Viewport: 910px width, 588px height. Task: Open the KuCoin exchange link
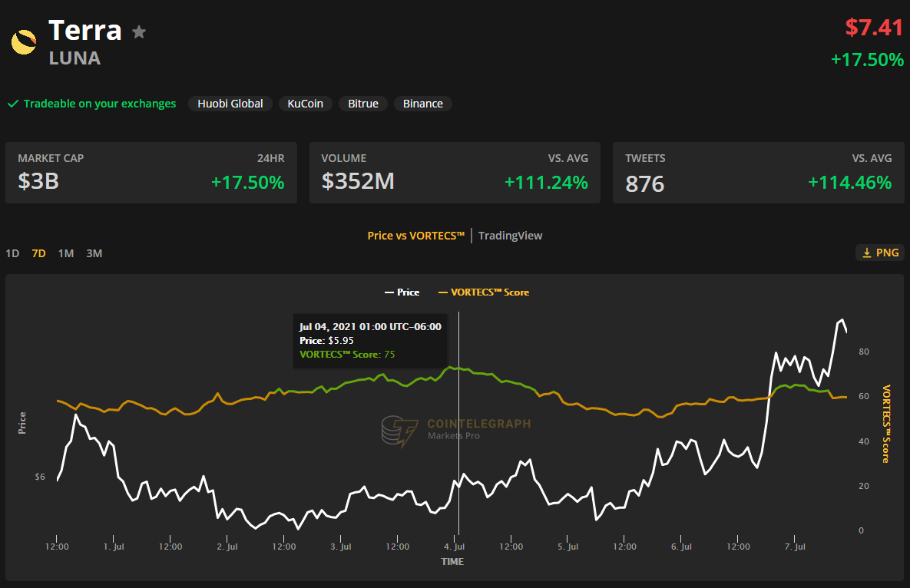(x=305, y=104)
